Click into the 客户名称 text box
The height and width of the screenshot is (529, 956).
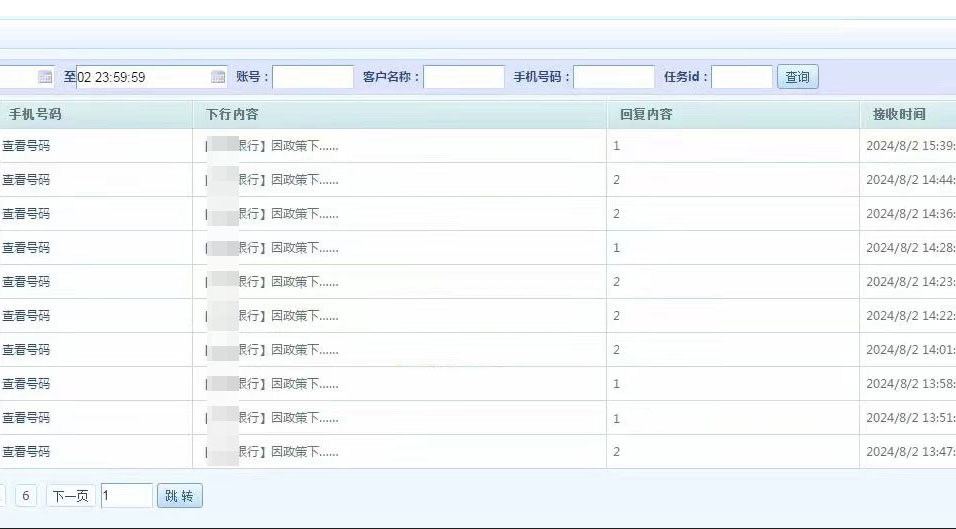(x=464, y=77)
